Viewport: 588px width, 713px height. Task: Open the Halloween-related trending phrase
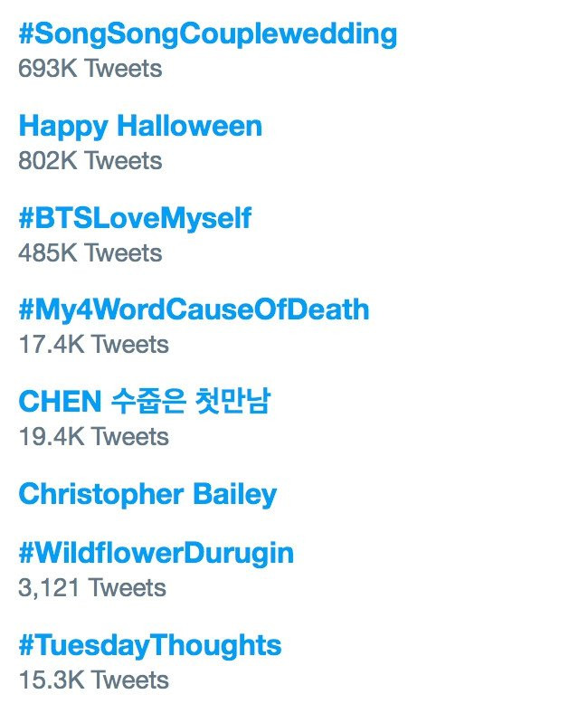pyautogui.click(x=140, y=126)
